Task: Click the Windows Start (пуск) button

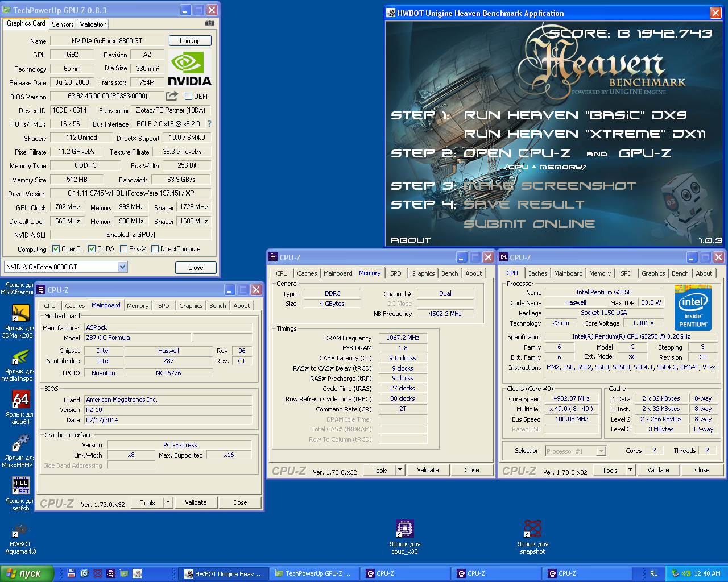Action: [27, 573]
